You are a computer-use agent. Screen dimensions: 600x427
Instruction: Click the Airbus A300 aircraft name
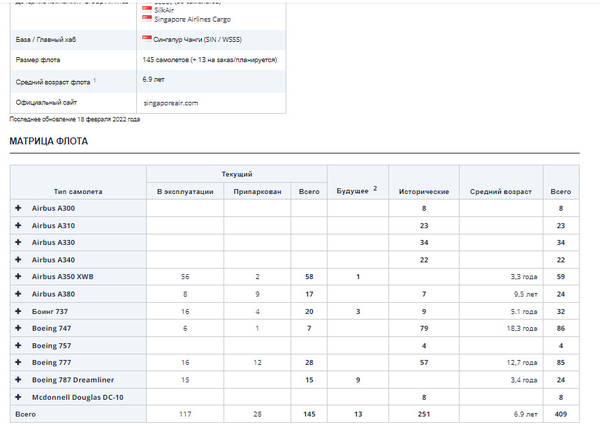[53, 208]
